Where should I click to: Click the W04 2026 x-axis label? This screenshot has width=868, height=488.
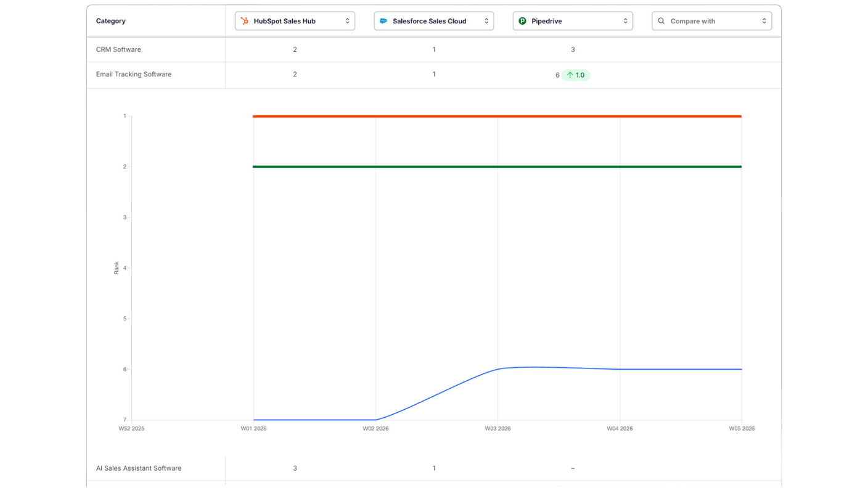[x=620, y=428]
